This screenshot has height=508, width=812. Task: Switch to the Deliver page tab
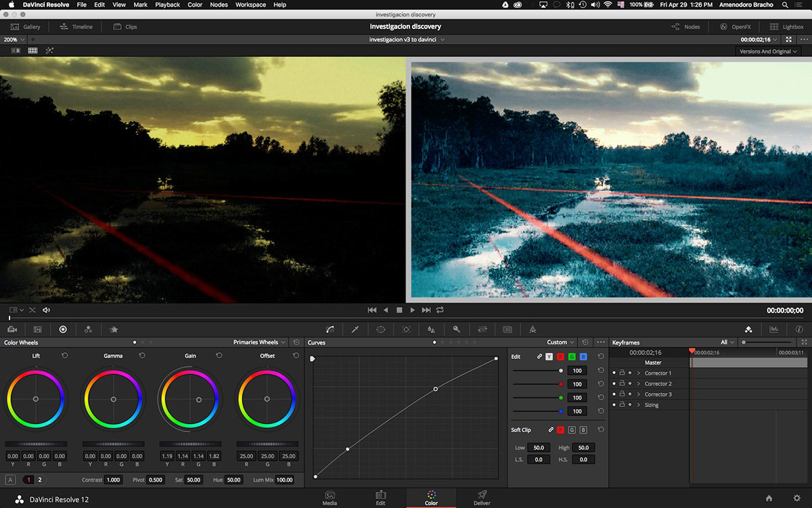(482, 498)
